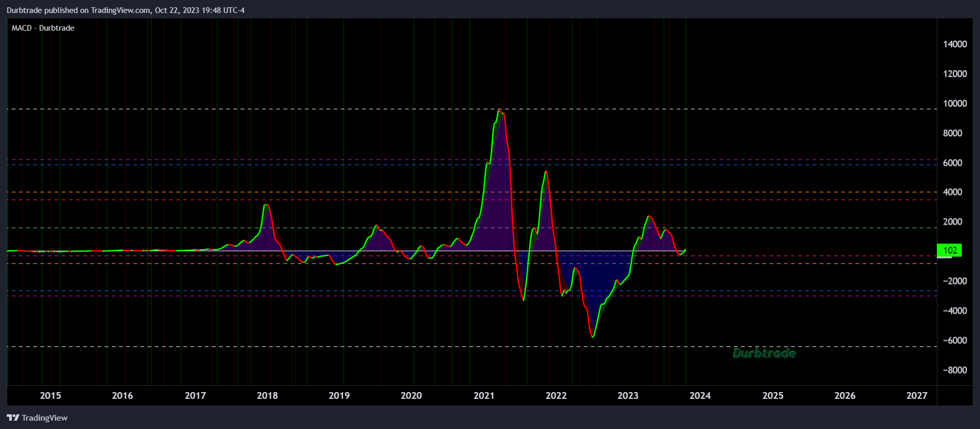The height and width of the screenshot is (429, 980).
Task: Click the 6000 price axis label
Action: (952, 163)
